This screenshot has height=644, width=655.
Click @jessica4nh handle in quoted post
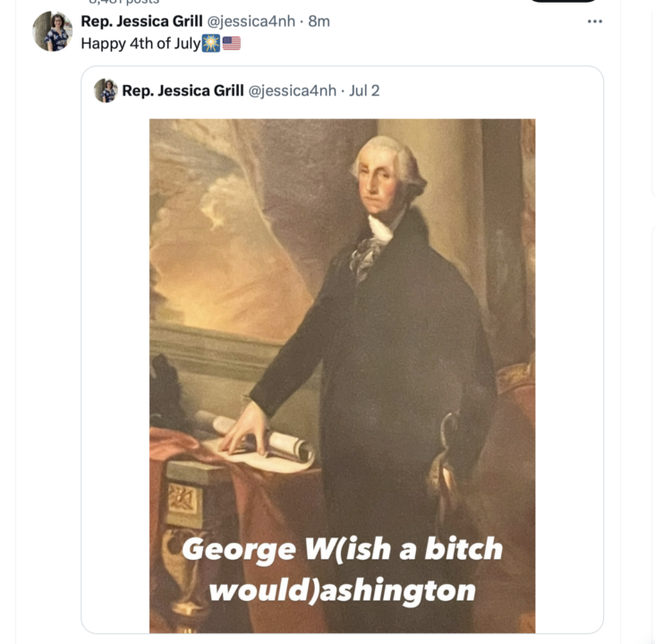pyautogui.click(x=293, y=90)
